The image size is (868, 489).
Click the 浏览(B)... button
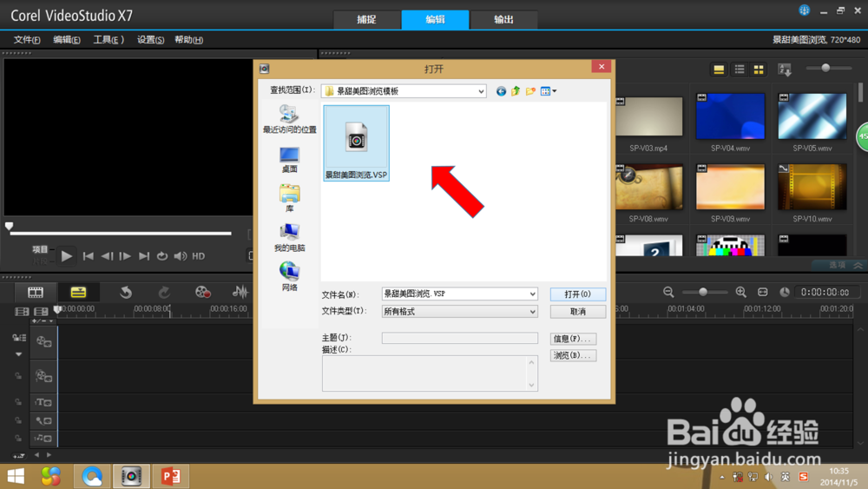pos(573,355)
